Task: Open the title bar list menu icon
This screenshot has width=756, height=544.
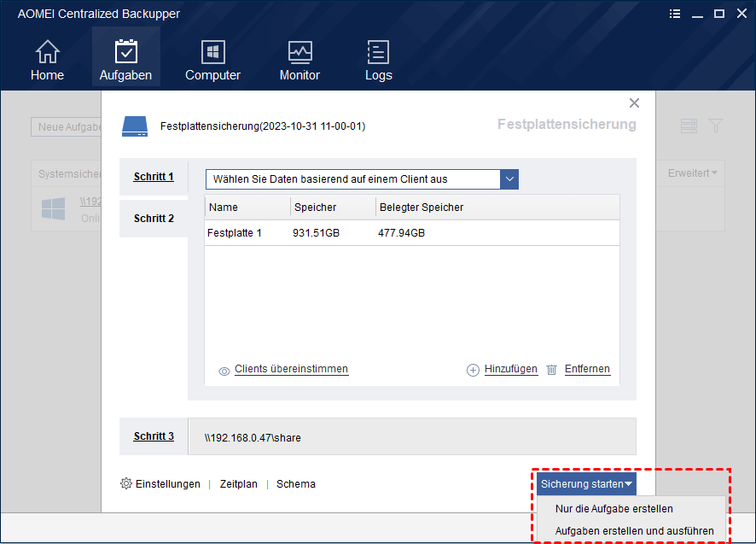Action: 675,14
